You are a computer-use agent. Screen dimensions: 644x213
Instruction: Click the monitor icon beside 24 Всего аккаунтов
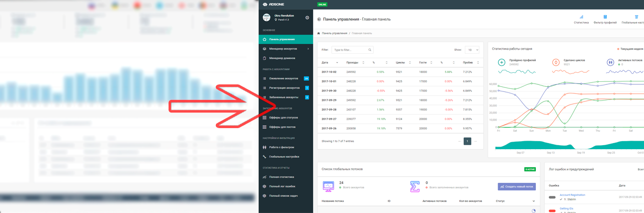click(x=328, y=186)
